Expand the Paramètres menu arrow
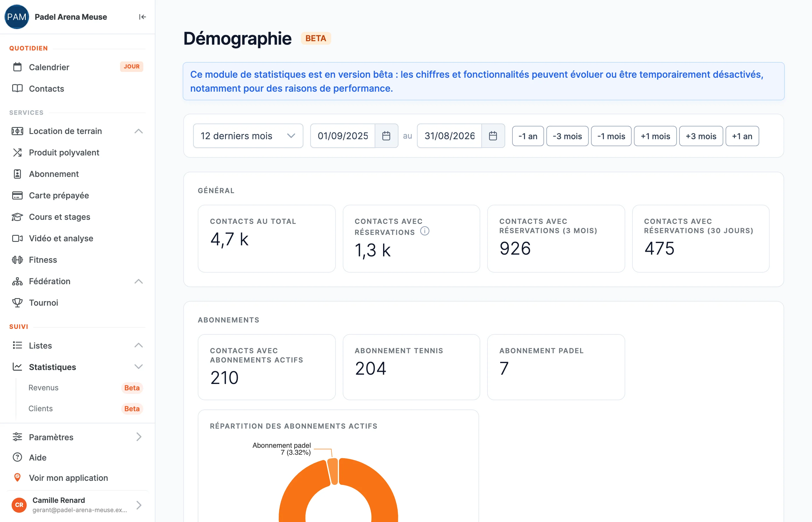 click(139, 437)
